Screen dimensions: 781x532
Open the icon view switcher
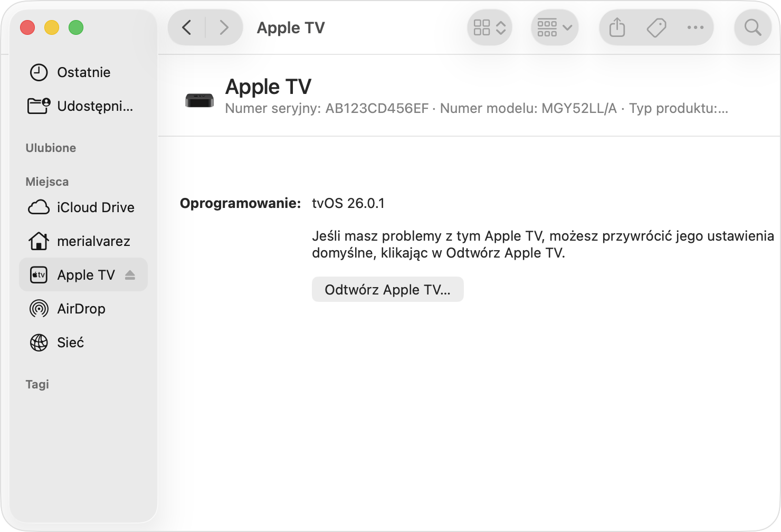[490, 27]
